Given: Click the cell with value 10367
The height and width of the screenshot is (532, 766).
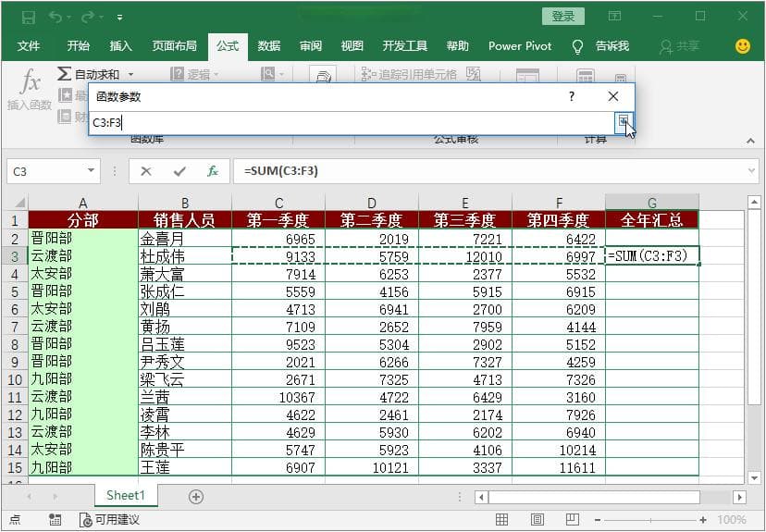Looking at the screenshot, I should pos(278,397).
